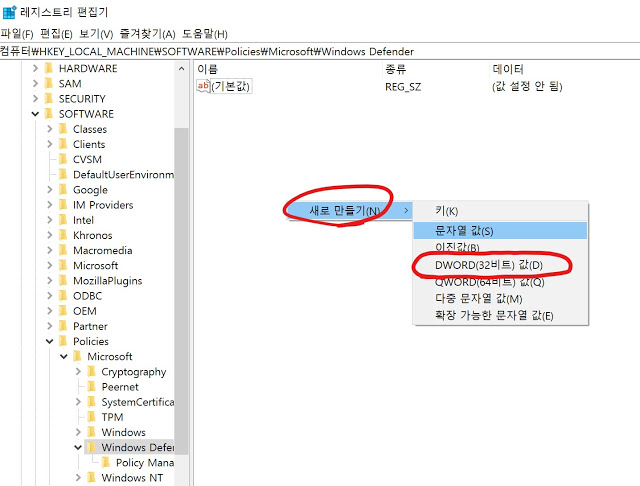Expand the Intel key
The width and height of the screenshot is (640, 486).
50,220
